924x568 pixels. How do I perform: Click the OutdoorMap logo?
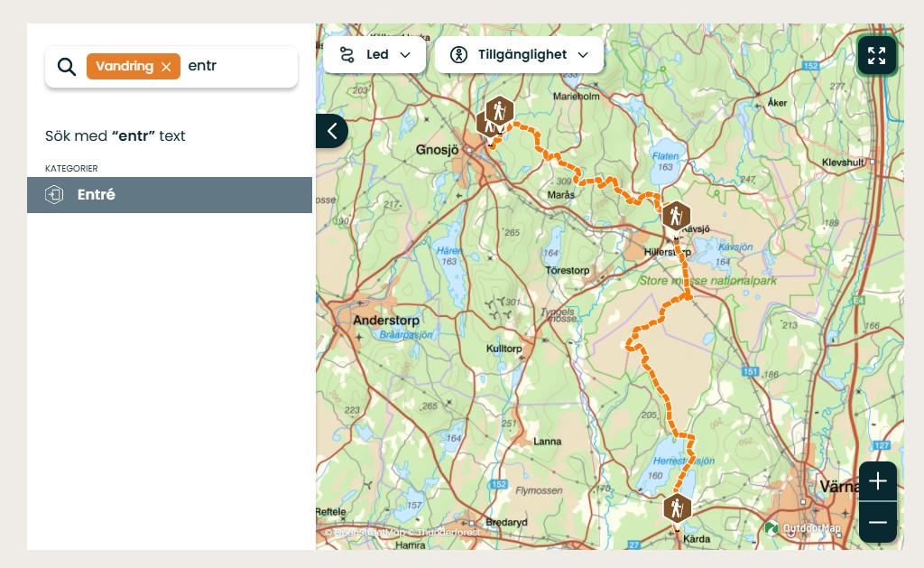803,528
